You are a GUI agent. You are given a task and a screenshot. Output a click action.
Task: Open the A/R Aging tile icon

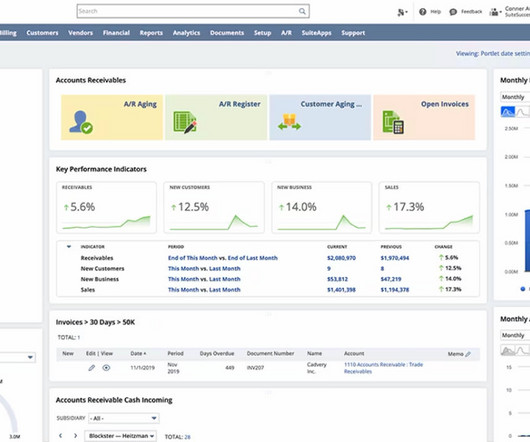click(81, 122)
